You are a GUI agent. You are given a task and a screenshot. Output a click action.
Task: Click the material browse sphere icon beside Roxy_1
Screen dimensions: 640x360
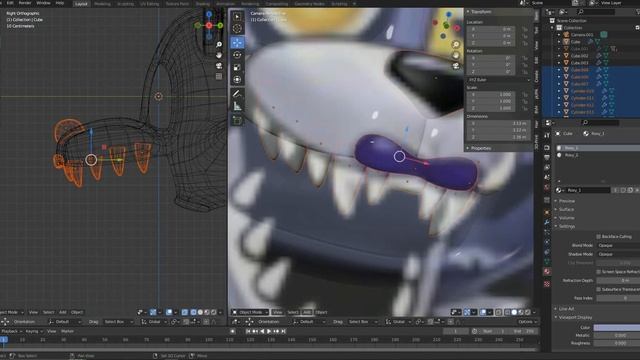pos(559,190)
